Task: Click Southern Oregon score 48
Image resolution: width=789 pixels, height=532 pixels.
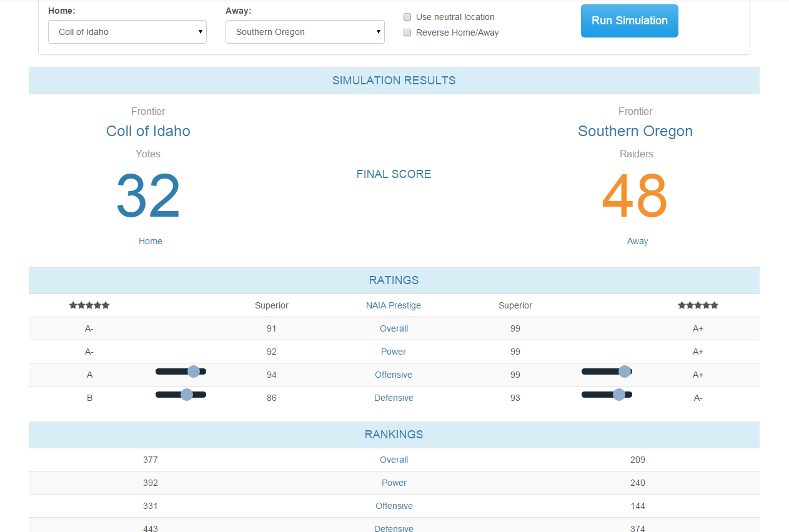Action: (635, 196)
